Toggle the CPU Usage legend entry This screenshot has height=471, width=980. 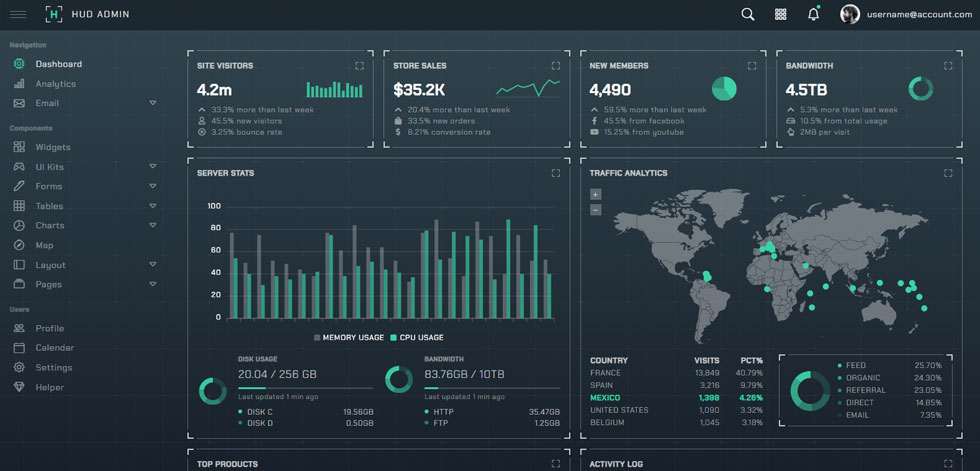pos(417,337)
